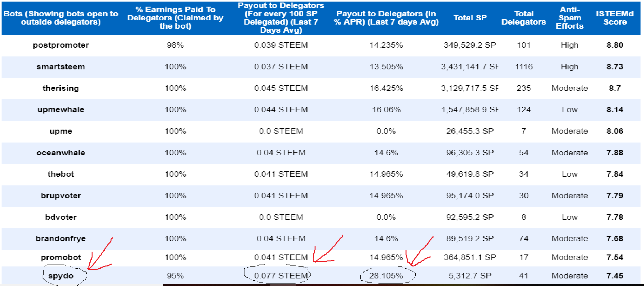Select the 'Total Delegators' column header
Image resolution: width=644 pixels, height=286 pixels.
[x=524, y=18]
